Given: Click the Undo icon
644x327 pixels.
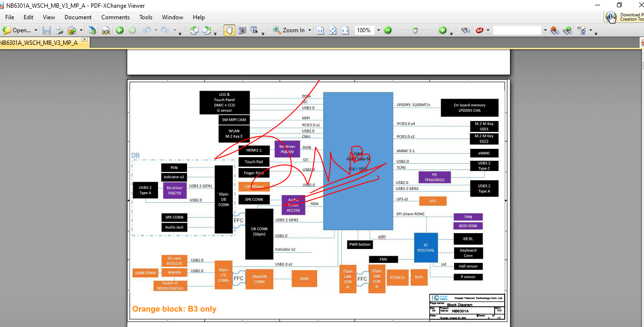Looking at the screenshot, I should point(146,30).
